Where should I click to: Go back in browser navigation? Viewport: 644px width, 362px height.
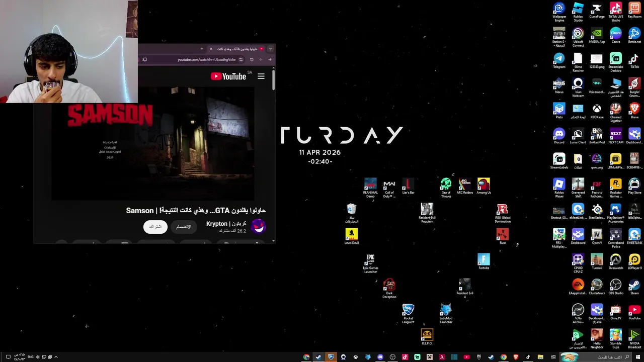coord(270,59)
